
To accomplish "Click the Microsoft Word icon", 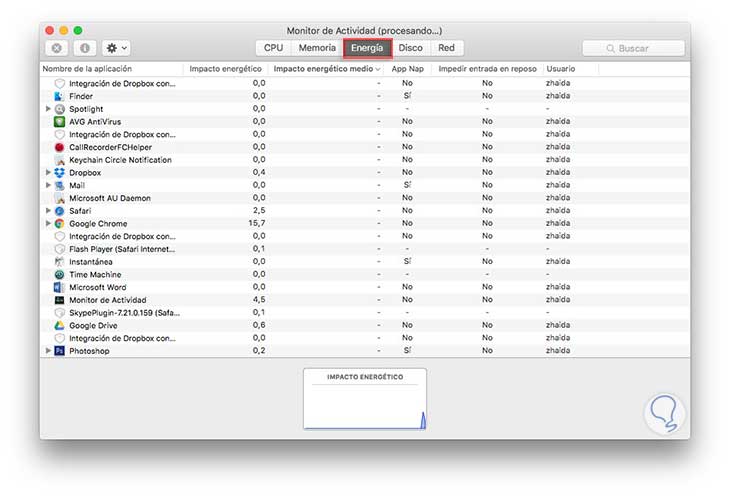I will pyautogui.click(x=59, y=287).
